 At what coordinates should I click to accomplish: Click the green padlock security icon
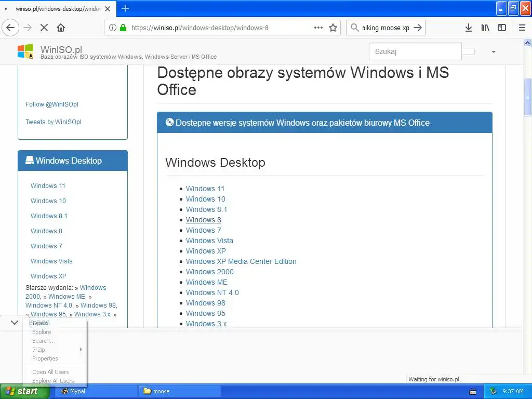[123, 28]
